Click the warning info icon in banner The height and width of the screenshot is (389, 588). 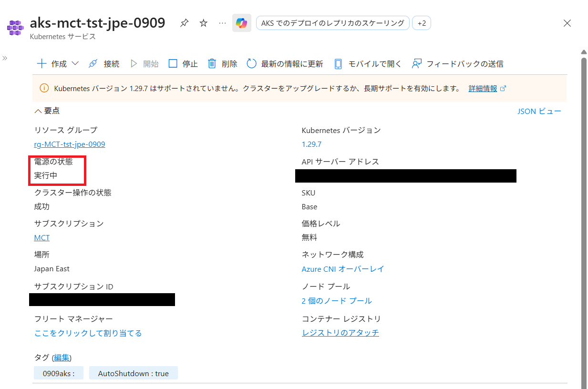[44, 88]
